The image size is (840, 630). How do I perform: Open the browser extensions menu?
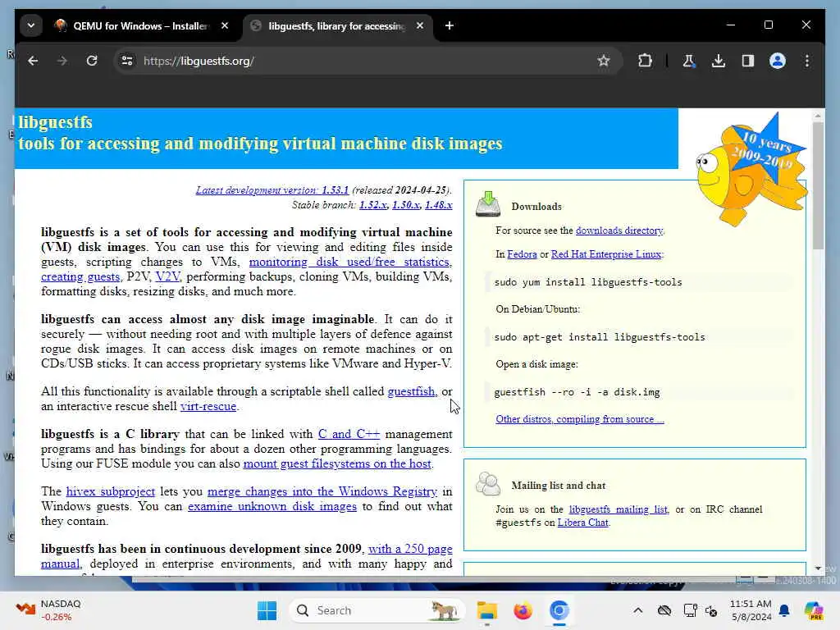645,61
